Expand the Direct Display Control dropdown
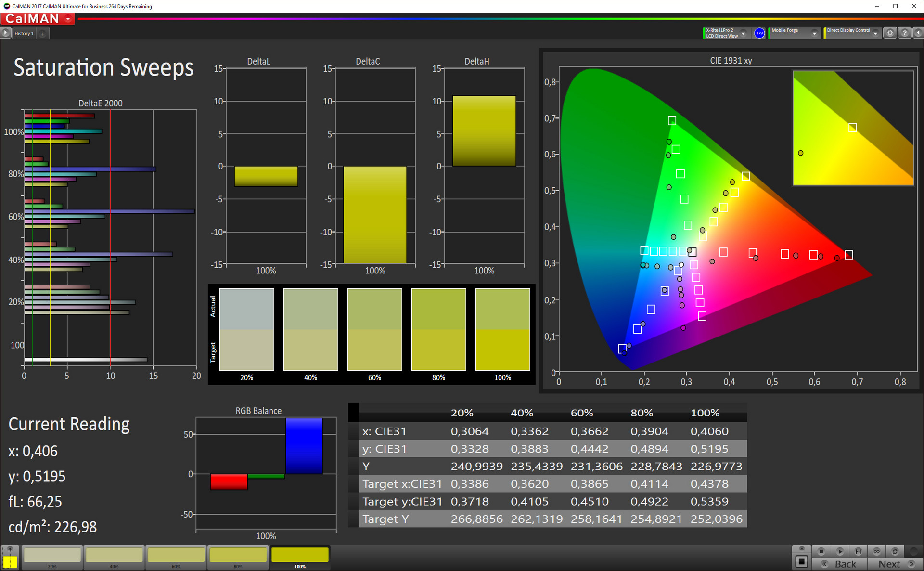The height and width of the screenshot is (571, 924). tap(875, 33)
